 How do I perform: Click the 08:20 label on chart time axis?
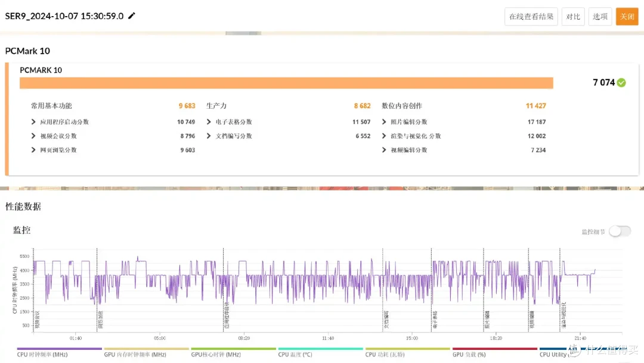click(x=244, y=338)
